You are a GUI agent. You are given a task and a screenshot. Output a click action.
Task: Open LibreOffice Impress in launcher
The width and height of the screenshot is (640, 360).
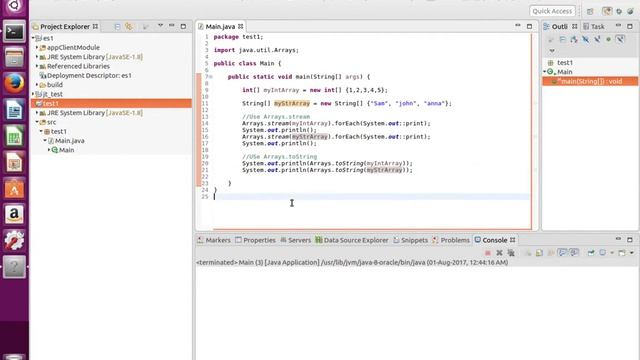coord(14,162)
